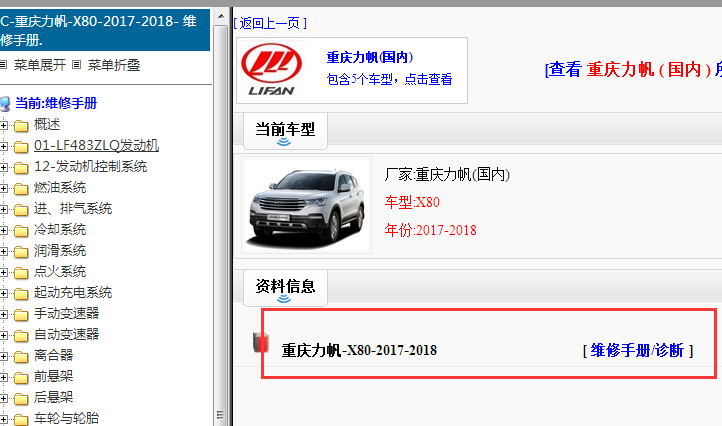
Task: Click the 当前:维修手册 root node icon
Action: (5, 104)
